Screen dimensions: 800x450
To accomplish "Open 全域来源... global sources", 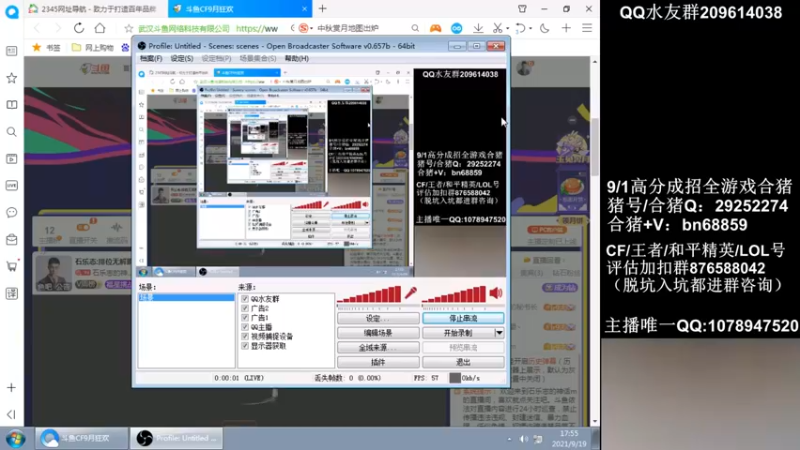I will 378,347.
